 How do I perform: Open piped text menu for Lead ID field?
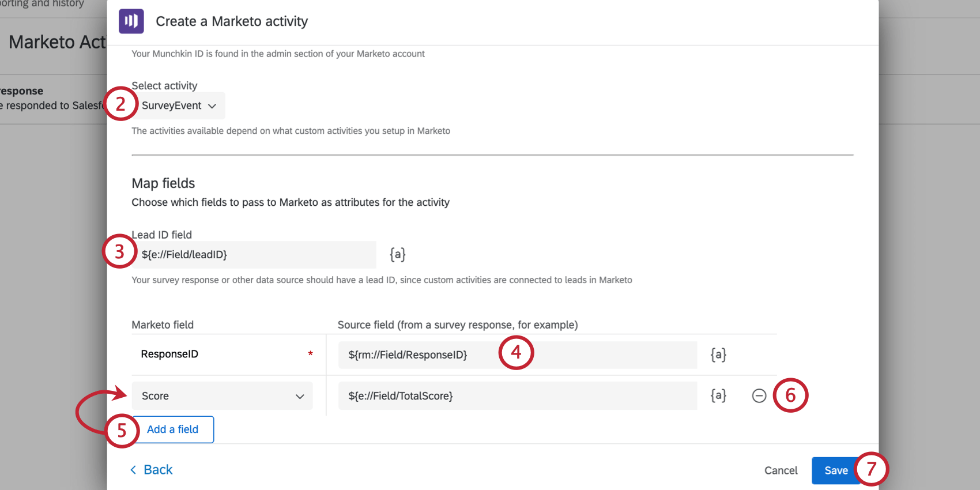pos(397,254)
